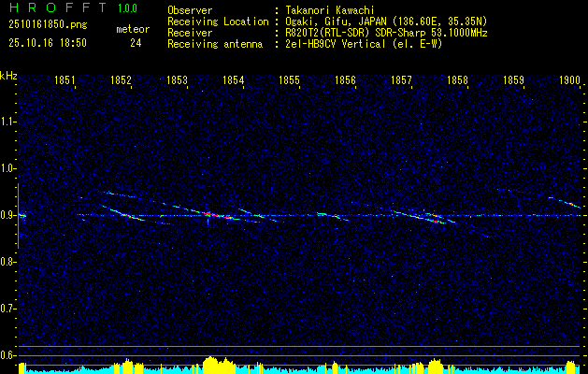Click the 1858 time axis marker
The height and width of the screenshot is (374, 588).
coord(457,79)
